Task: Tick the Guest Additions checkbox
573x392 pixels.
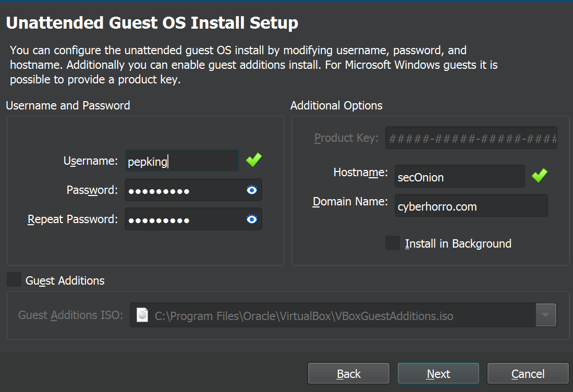Action: coord(14,280)
